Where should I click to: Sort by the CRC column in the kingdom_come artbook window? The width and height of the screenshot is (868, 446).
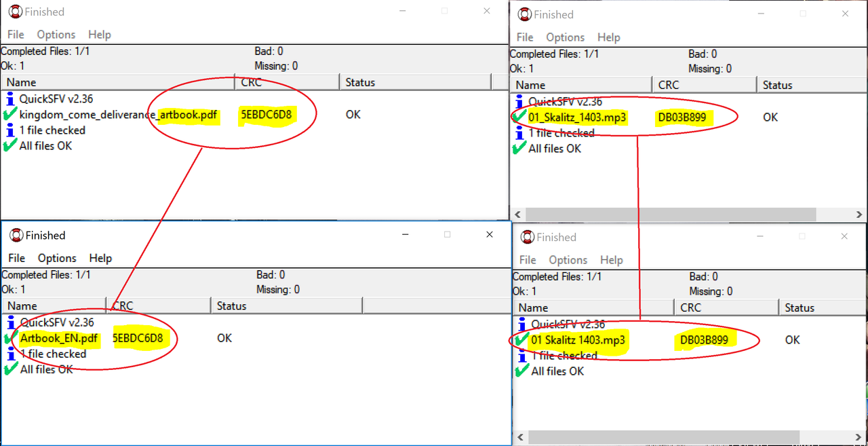(287, 82)
